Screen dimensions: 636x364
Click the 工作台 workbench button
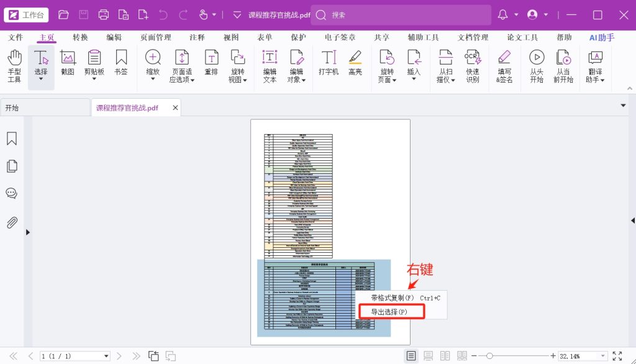click(26, 14)
